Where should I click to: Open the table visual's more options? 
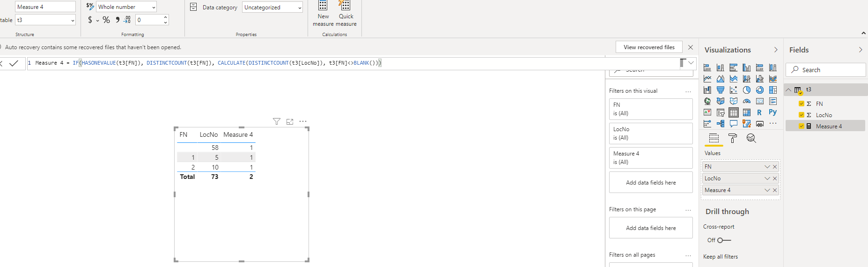point(303,121)
